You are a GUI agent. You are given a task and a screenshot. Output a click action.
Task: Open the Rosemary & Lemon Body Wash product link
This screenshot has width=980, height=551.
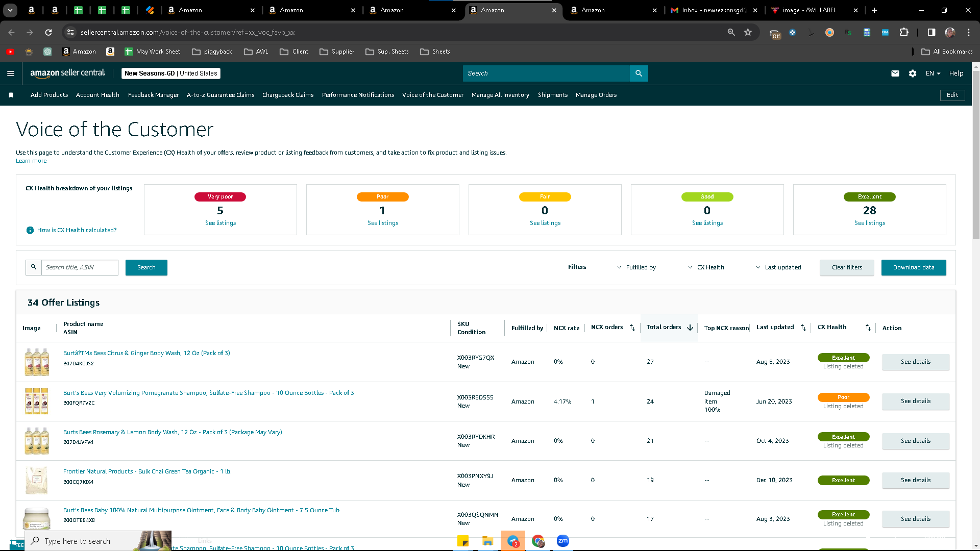pos(173,432)
